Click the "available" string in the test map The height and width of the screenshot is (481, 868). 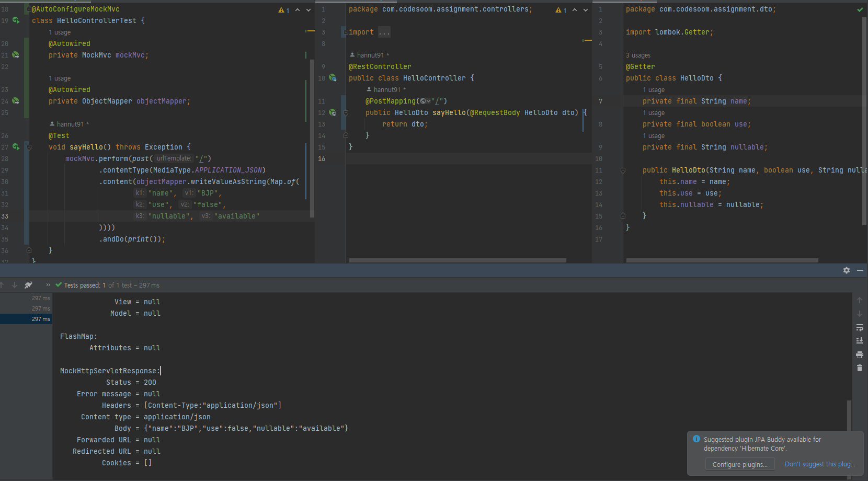(x=236, y=216)
